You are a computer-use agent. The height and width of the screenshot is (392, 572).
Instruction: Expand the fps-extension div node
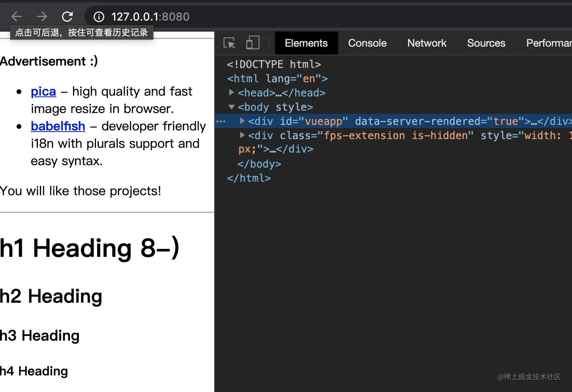pyautogui.click(x=242, y=135)
